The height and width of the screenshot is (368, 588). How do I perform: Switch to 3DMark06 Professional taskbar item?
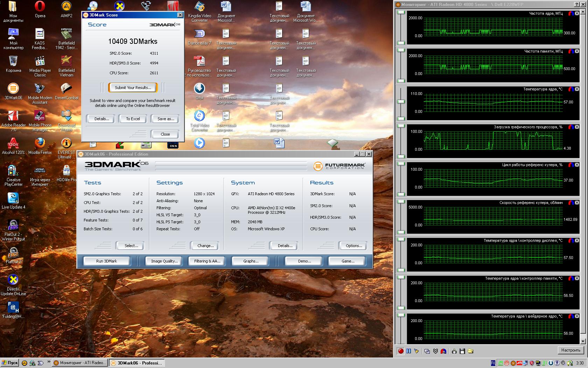(x=136, y=363)
